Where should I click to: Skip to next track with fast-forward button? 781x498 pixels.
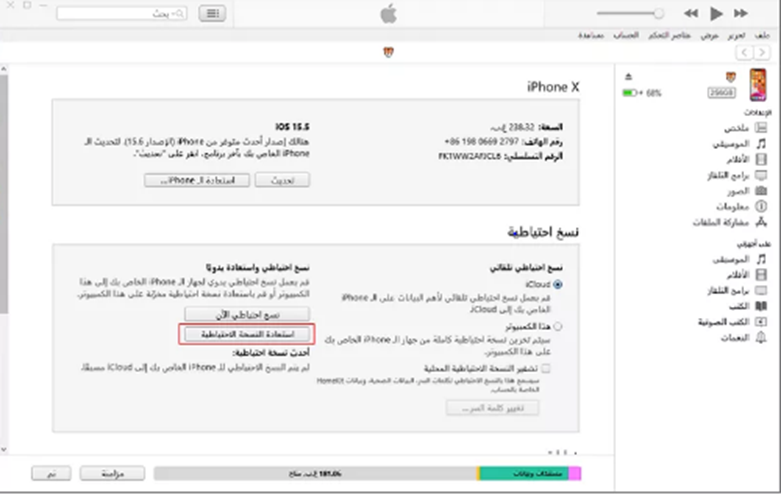pos(741,13)
